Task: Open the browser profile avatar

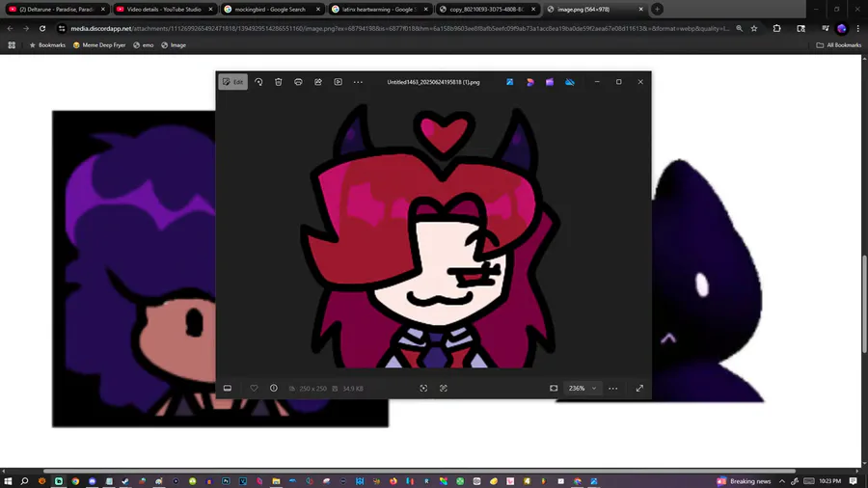Action: tap(841, 28)
